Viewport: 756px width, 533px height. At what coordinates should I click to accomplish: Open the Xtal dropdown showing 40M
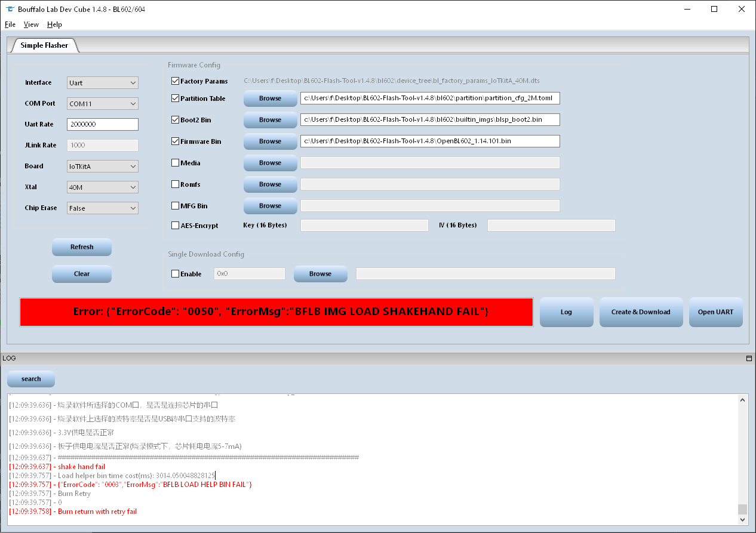103,187
